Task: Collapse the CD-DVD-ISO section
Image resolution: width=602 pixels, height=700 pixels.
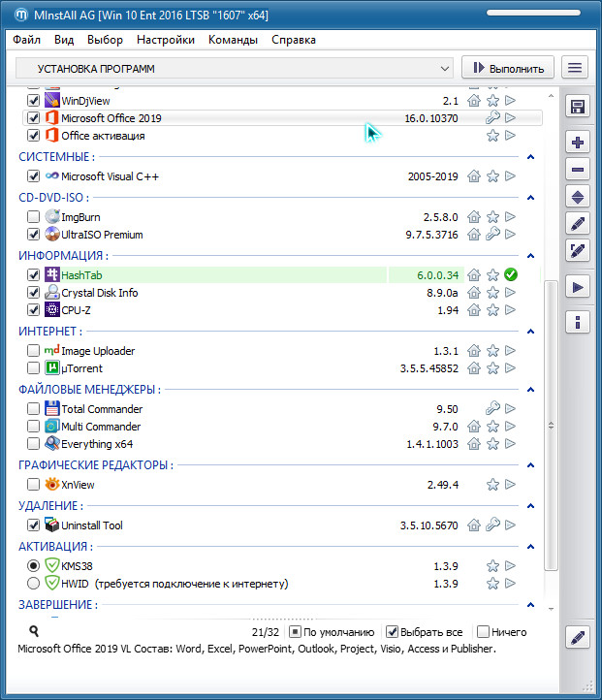Action: point(530,198)
